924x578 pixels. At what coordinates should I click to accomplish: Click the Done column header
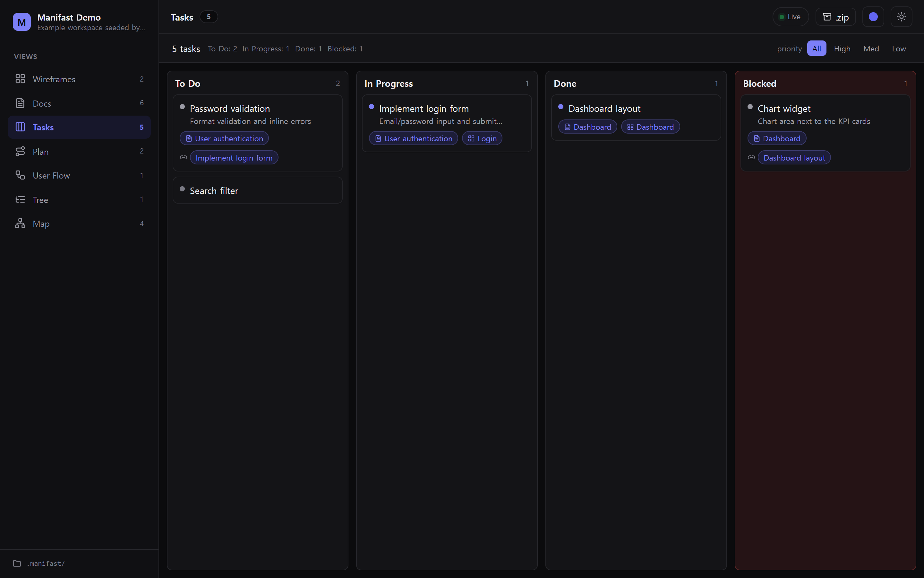point(636,83)
